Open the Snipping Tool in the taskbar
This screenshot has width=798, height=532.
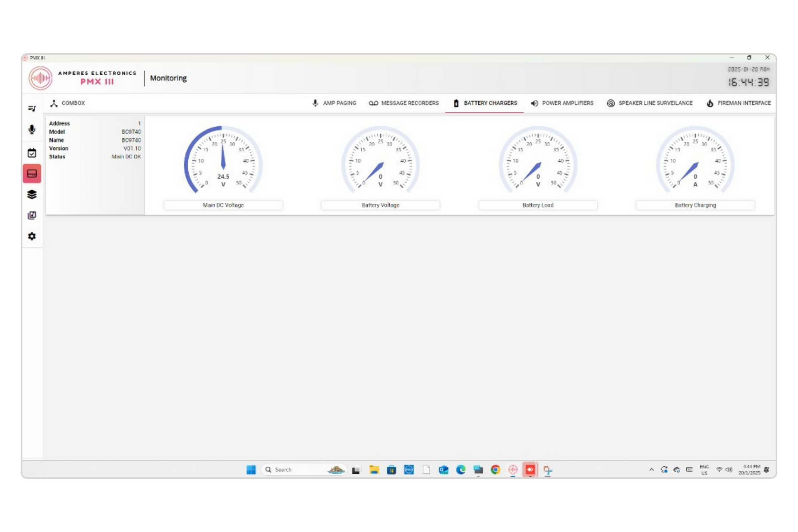tap(548, 470)
